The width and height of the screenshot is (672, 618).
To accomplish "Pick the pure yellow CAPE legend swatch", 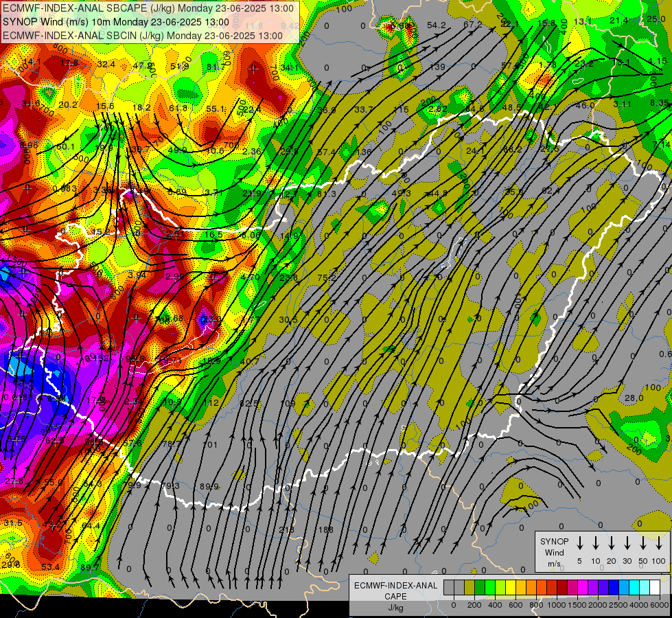I will [511, 588].
